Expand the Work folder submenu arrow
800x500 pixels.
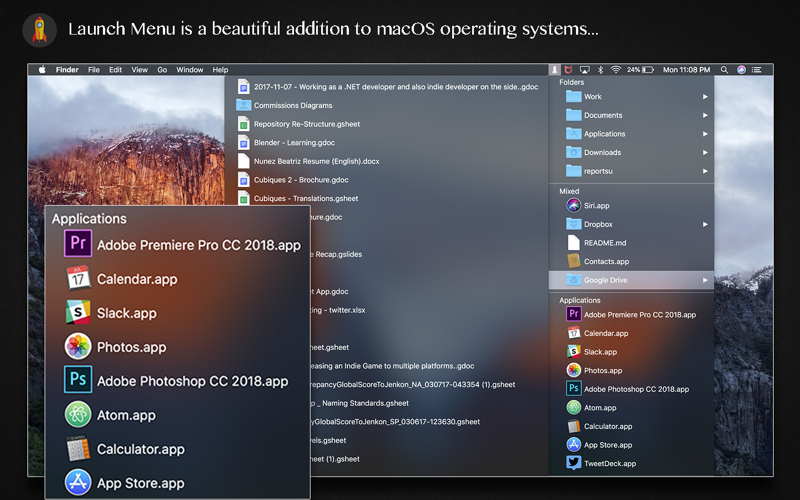705,96
